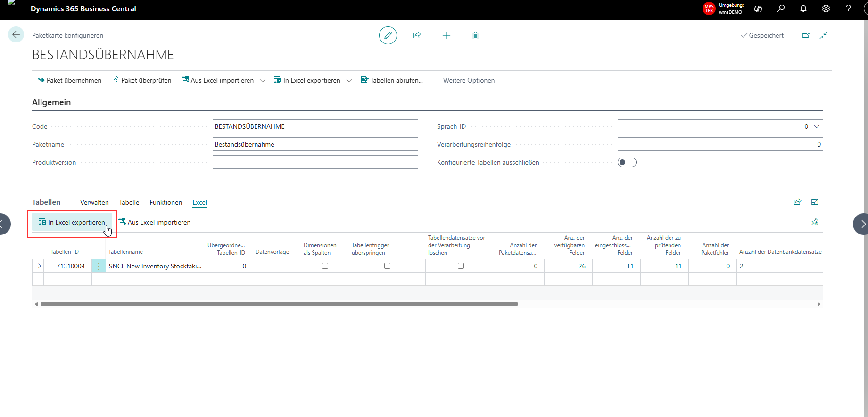Open the Sprach-ID dropdown
Image resolution: width=868 pixels, height=417 pixels.
[x=817, y=126]
